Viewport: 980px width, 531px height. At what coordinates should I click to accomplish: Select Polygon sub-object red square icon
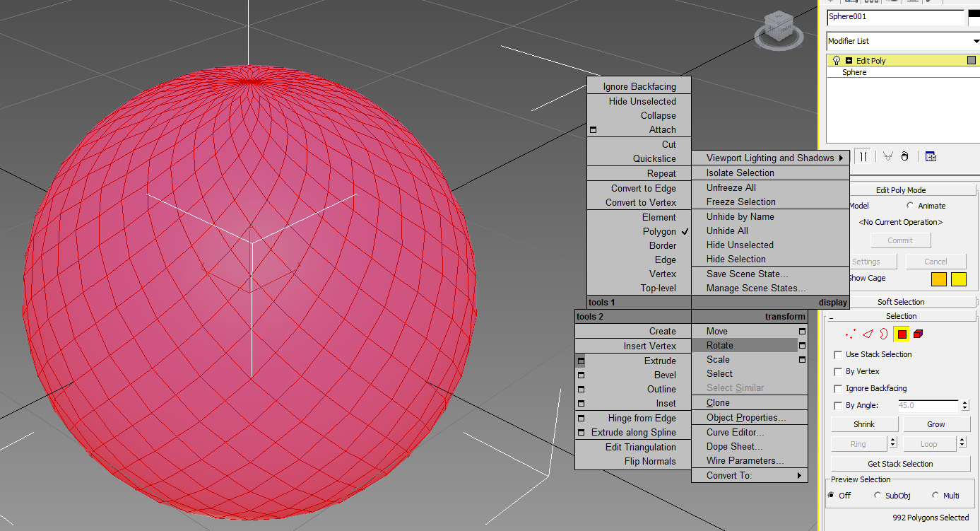901,334
